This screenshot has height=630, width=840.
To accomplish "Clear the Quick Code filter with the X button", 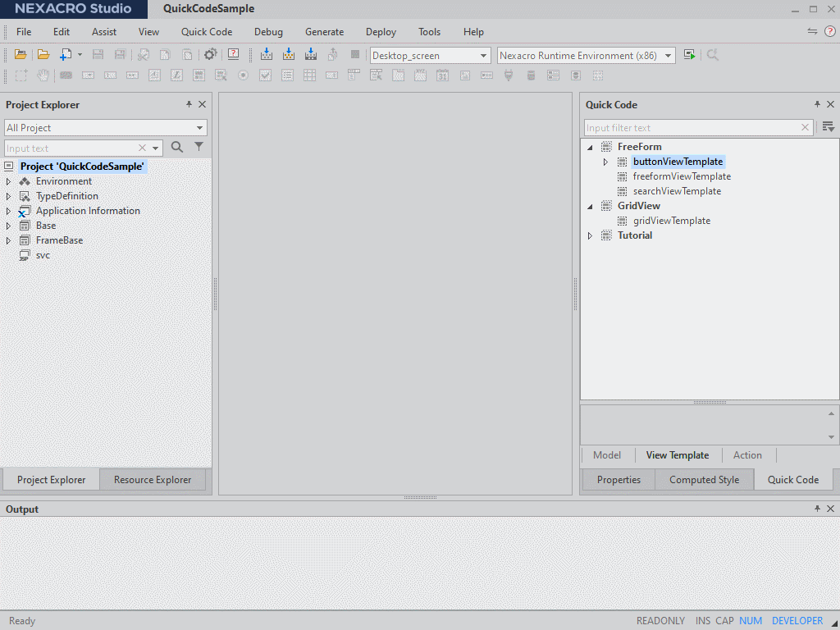I will 803,127.
